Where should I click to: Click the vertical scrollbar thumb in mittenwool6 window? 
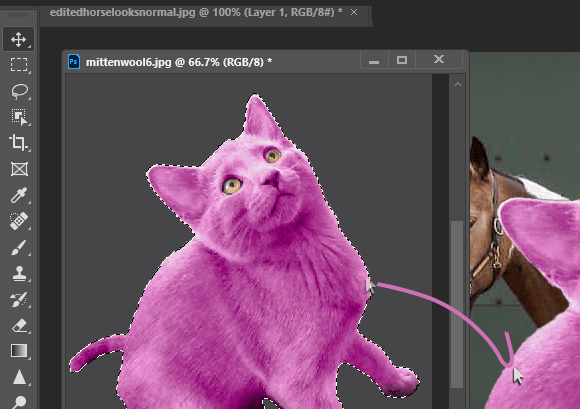point(458,304)
